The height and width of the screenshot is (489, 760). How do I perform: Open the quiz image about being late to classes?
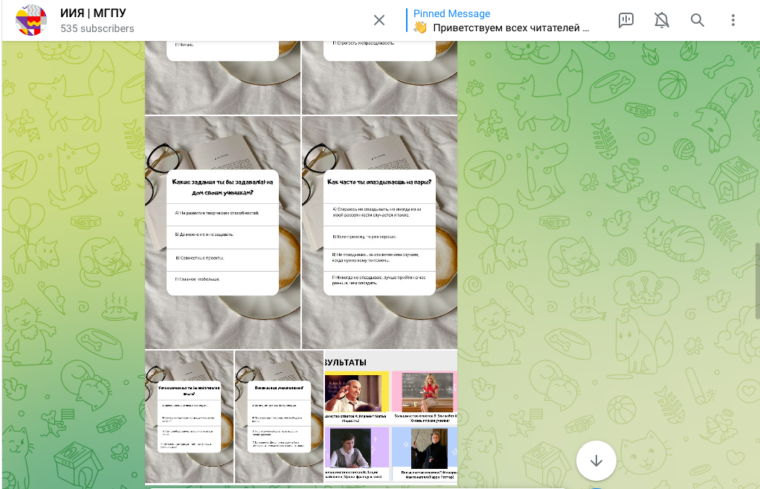point(379,232)
